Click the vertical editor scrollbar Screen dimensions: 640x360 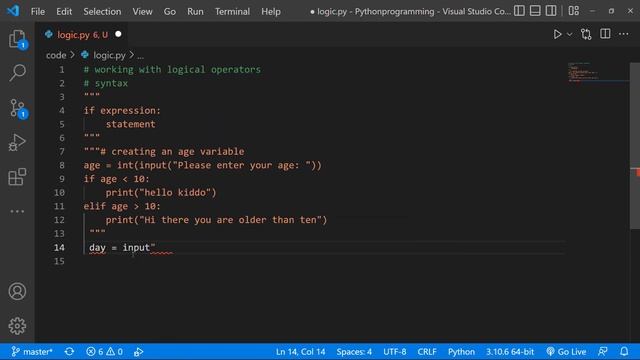click(x=635, y=146)
